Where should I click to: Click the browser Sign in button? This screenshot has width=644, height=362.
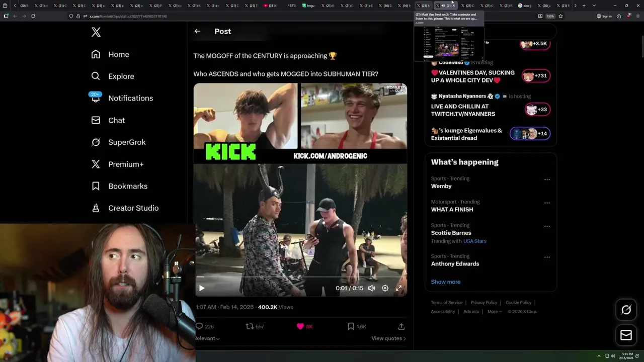pyautogui.click(x=604, y=16)
